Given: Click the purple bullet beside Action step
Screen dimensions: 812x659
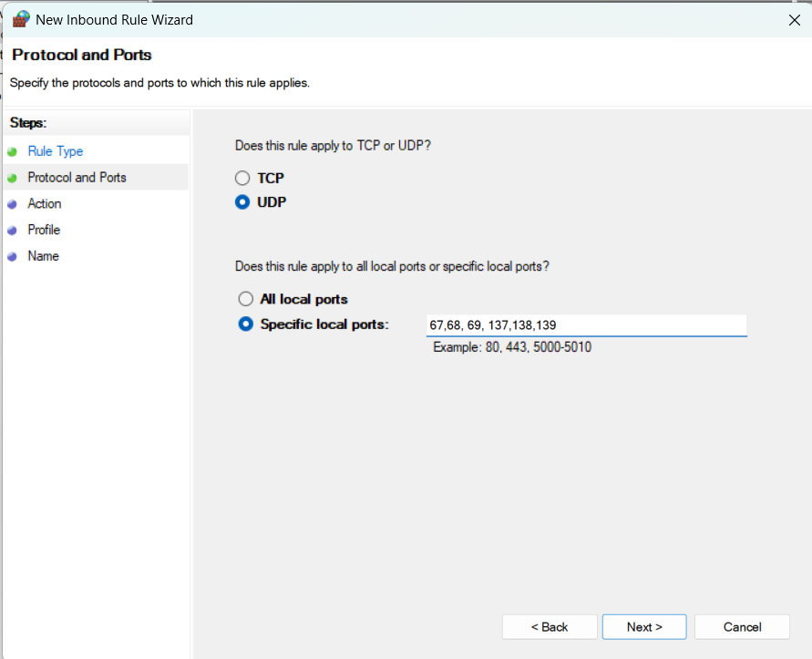Looking at the screenshot, I should tap(12, 204).
